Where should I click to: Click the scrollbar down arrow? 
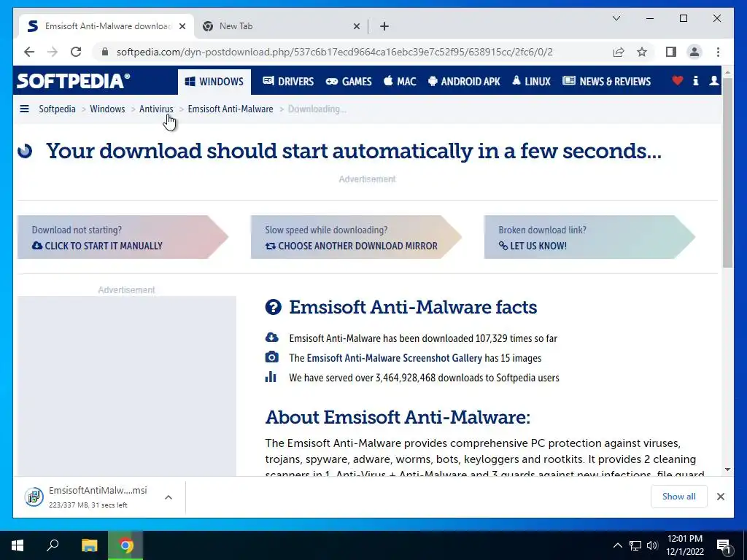click(x=727, y=470)
